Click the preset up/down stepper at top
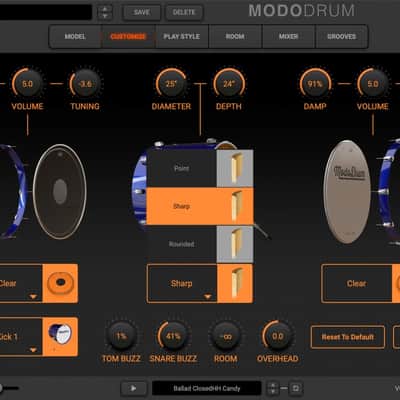400x400 pixels. click(x=105, y=12)
